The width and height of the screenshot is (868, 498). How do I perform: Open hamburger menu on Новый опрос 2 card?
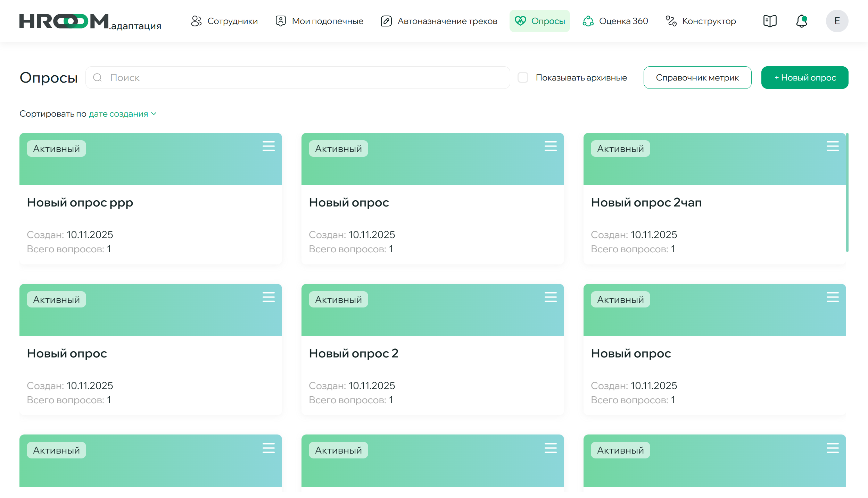pos(550,297)
